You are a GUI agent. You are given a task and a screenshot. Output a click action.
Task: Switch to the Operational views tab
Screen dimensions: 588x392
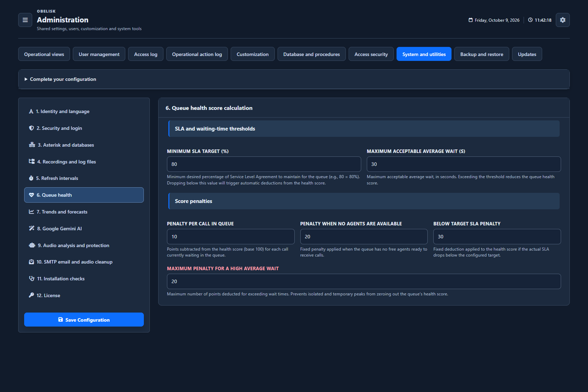tap(44, 54)
